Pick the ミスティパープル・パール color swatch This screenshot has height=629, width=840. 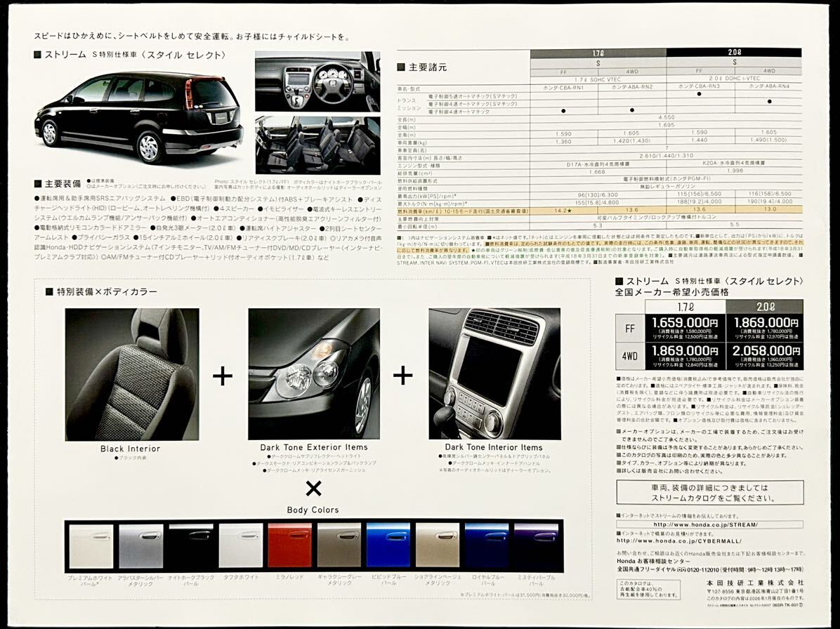537,546
